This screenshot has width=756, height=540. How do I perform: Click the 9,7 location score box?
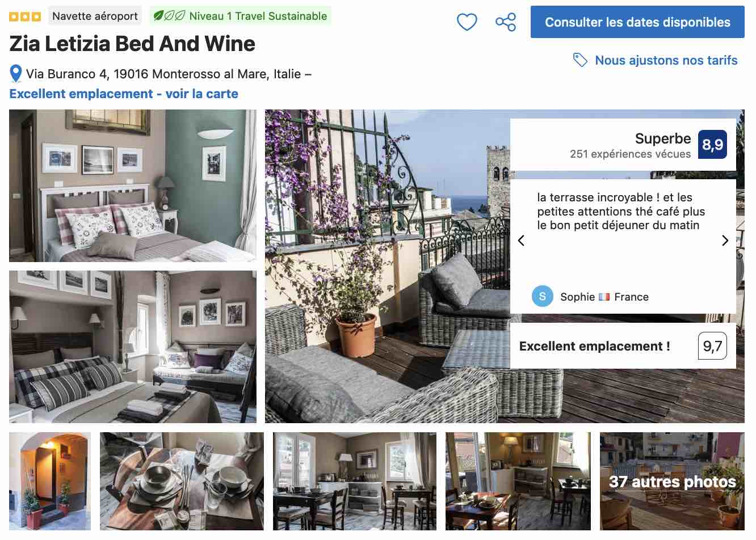[x=712, y=346]
